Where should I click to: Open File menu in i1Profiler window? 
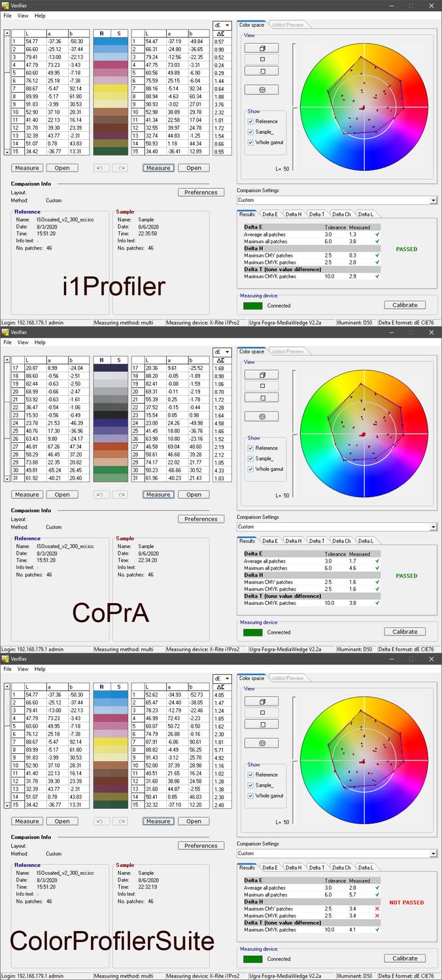click(8, 16)
